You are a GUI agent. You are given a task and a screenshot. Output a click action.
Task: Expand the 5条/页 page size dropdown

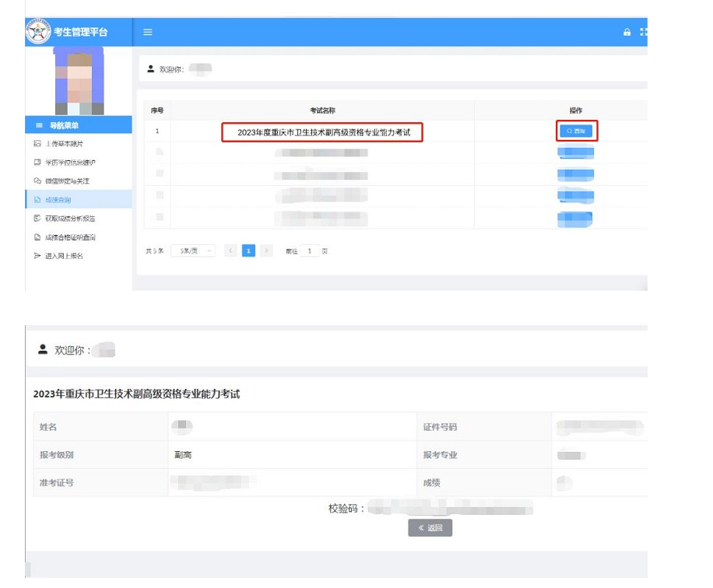click(193, 251)
